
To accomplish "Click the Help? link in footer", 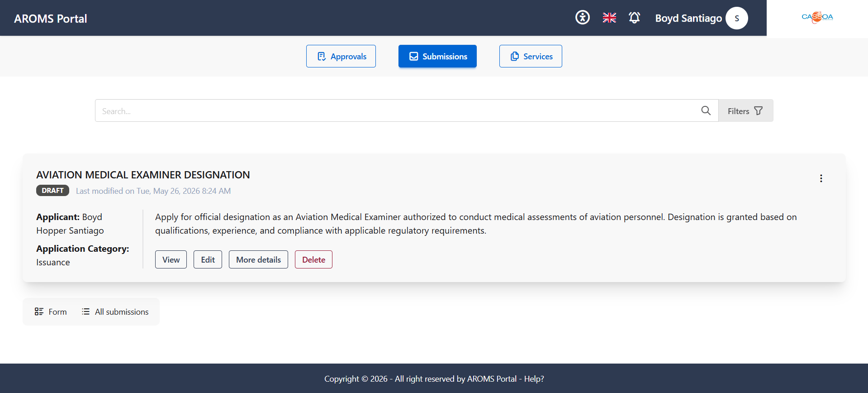I will (534, 379).
